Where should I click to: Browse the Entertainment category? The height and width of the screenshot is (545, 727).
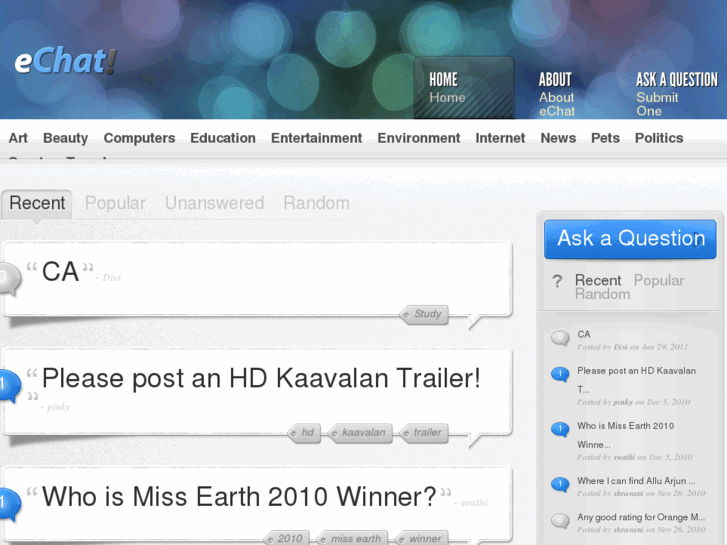pos(316,138)
